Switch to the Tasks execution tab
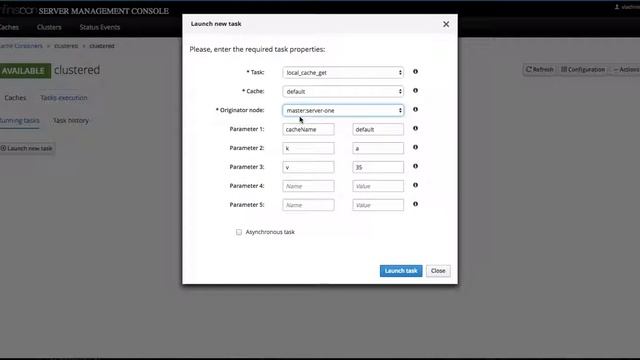 64,98
